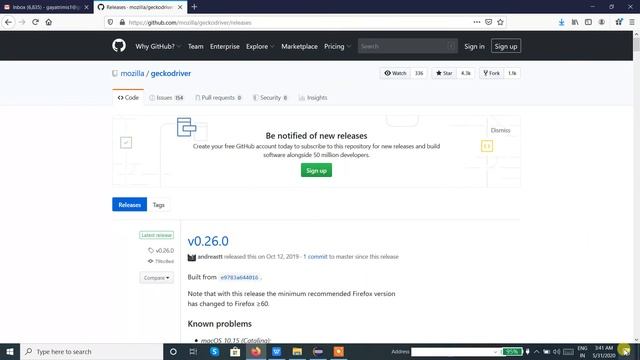Close the Inbox Gmail tab

[86, 7]
